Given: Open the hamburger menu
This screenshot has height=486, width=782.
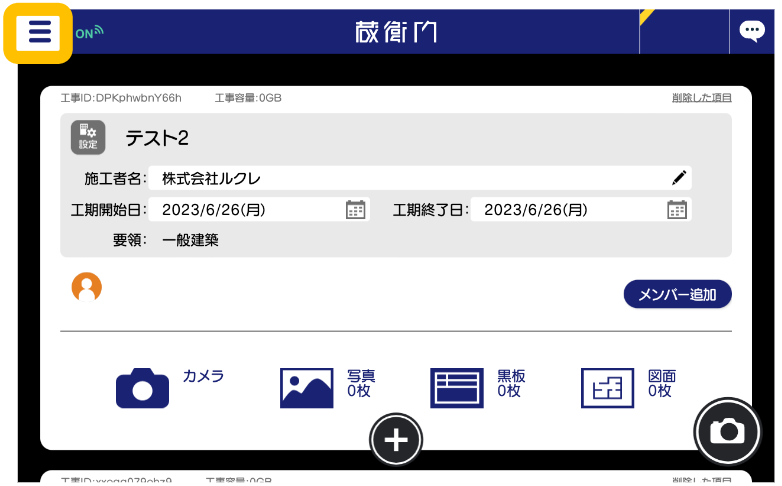Looking at the screenshot, I should (38, 33).
